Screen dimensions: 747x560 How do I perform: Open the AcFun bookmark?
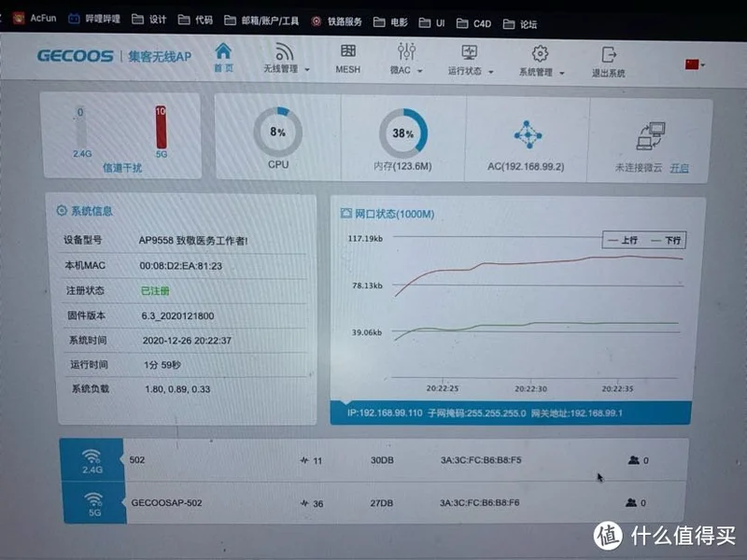tap(35, 18)
